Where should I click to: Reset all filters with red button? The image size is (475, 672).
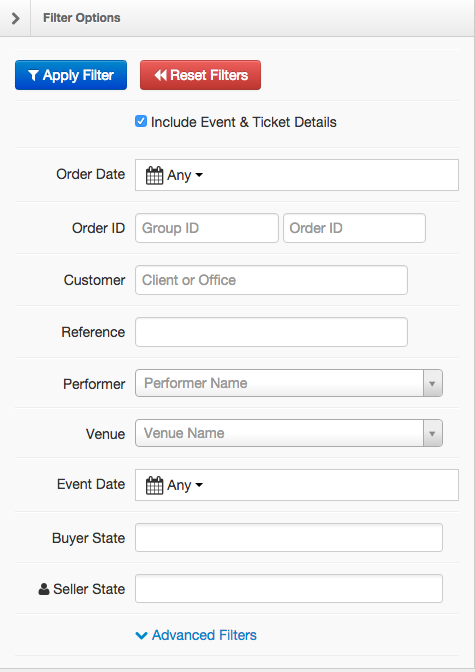click(x=200, y=75)
